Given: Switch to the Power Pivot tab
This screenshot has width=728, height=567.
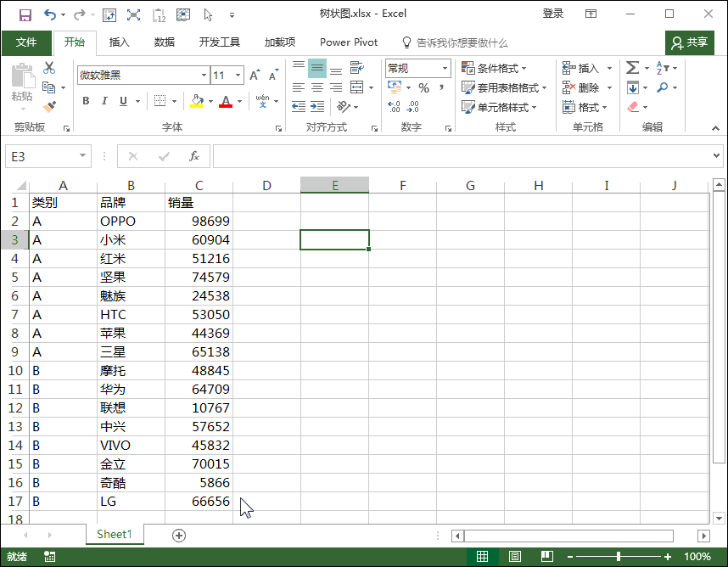Looking at the screenshot, I should (x=349, y=42).
